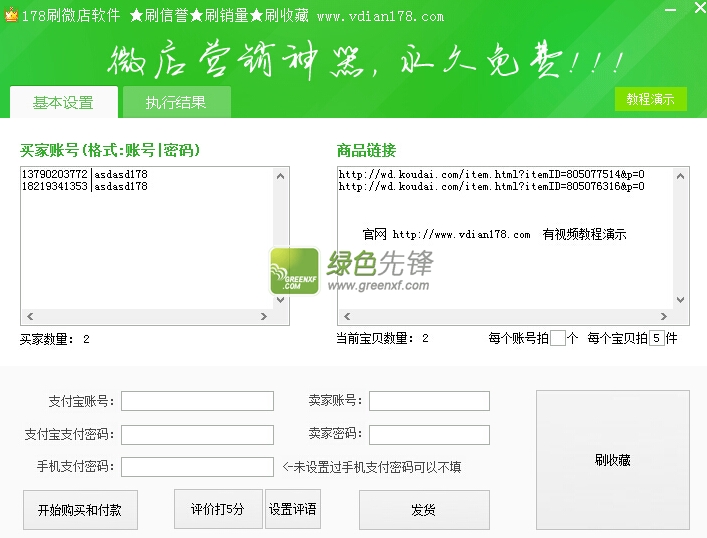Click the 评价打5分 button

click(218, 509)
